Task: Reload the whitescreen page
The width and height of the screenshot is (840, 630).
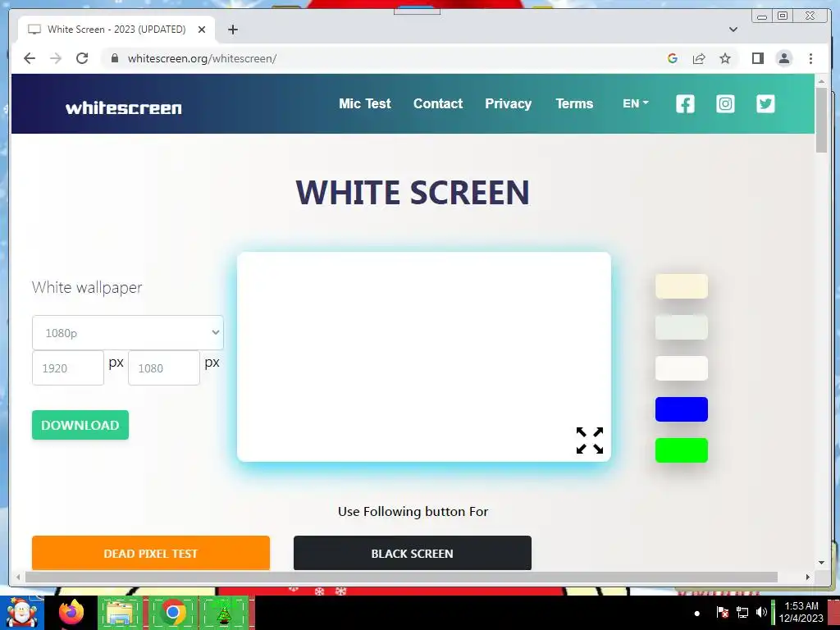Action: pyautogui.click(x=82, y=58)
